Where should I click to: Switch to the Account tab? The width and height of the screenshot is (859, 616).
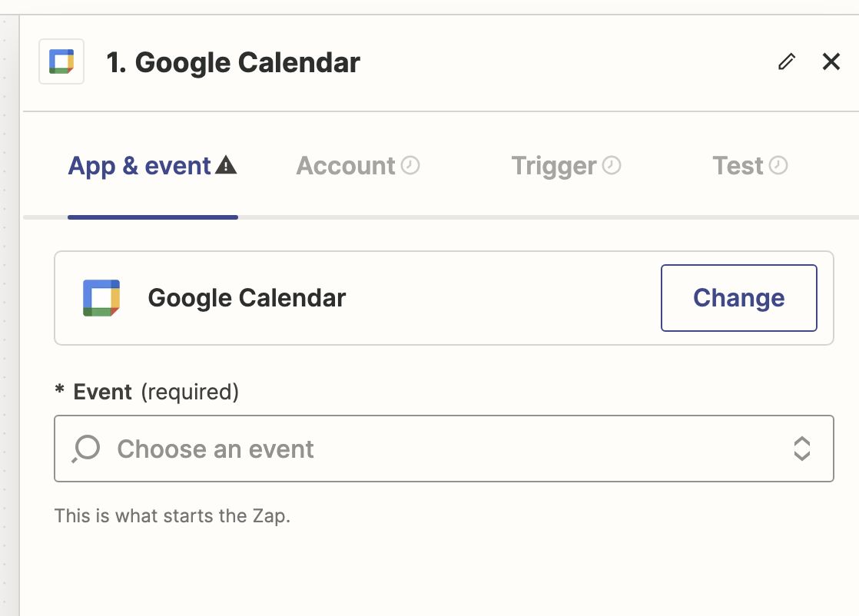[347, 165]
